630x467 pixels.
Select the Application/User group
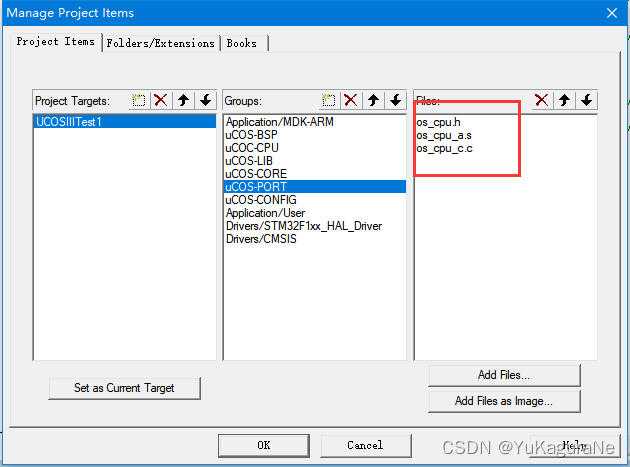[315, 213]
